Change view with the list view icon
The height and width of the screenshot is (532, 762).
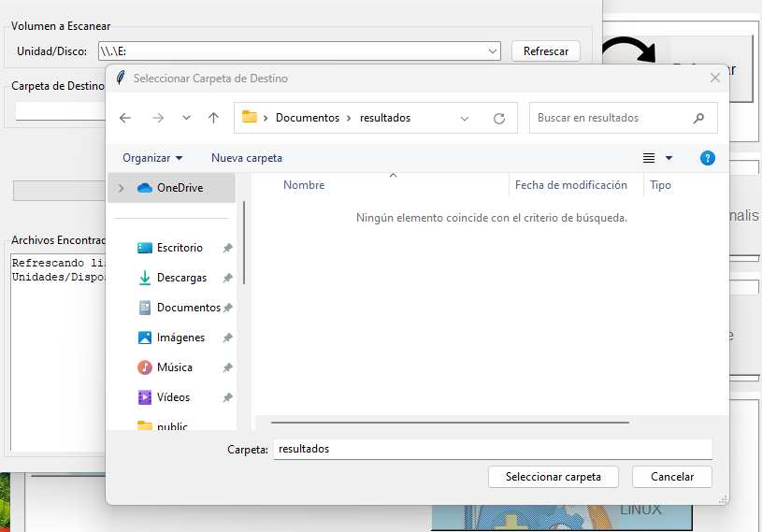click(x=649, y=158)
